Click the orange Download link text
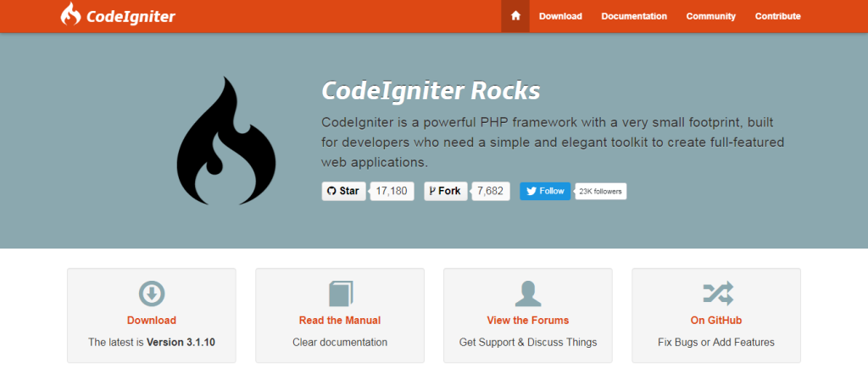The image size is (868, 369). 152,320
